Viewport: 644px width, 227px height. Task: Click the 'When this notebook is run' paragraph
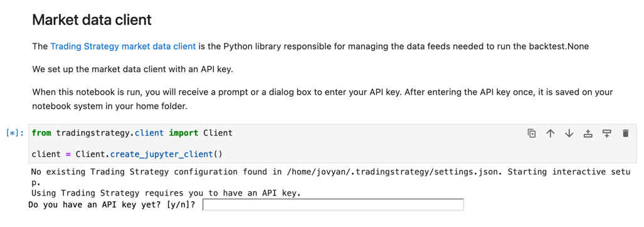(322, 99)
